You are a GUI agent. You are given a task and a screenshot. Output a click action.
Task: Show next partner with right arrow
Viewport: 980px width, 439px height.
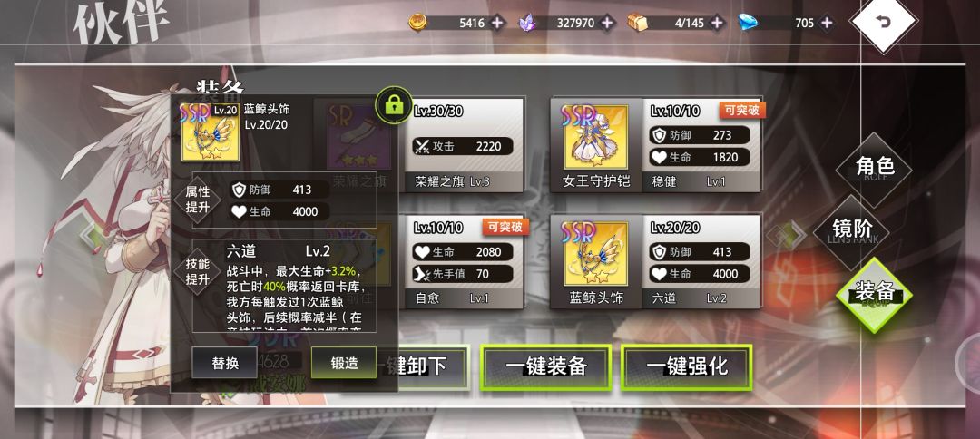pos(788,235)
